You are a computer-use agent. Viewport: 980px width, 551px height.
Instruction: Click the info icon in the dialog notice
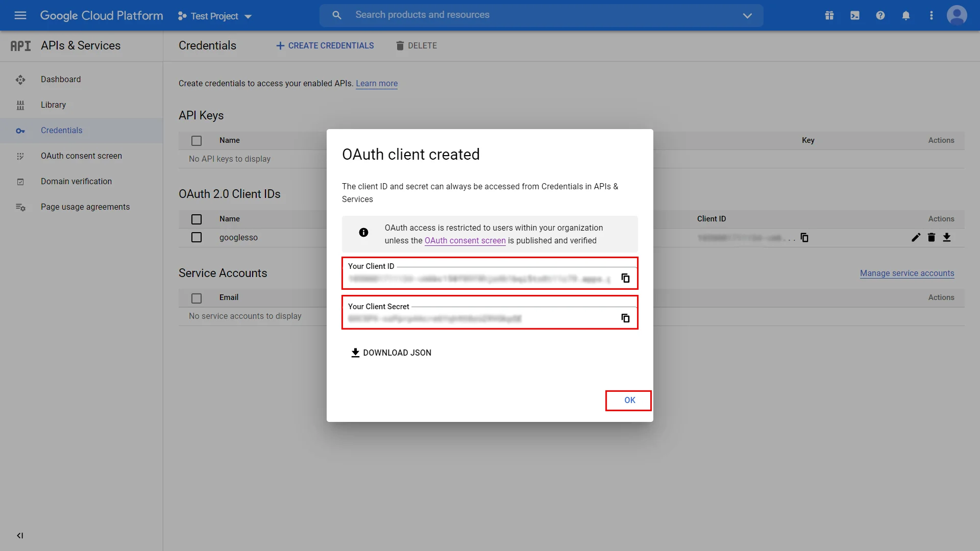363,233
